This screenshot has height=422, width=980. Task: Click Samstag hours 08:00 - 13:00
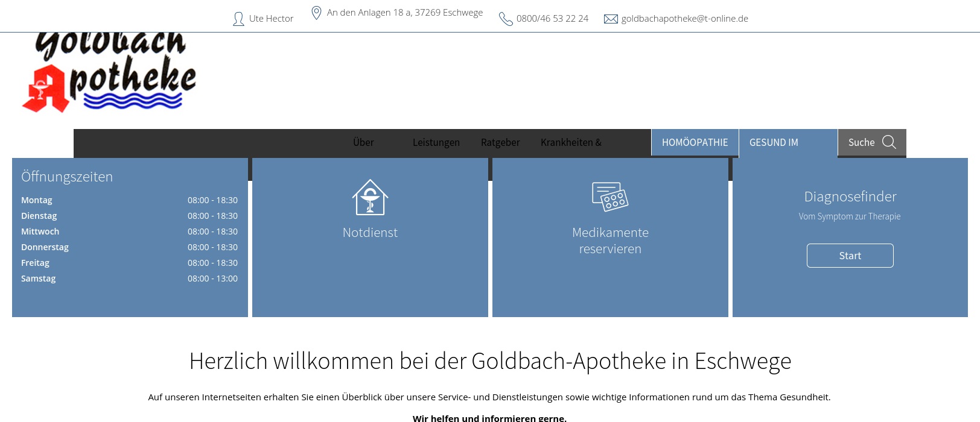212,279
